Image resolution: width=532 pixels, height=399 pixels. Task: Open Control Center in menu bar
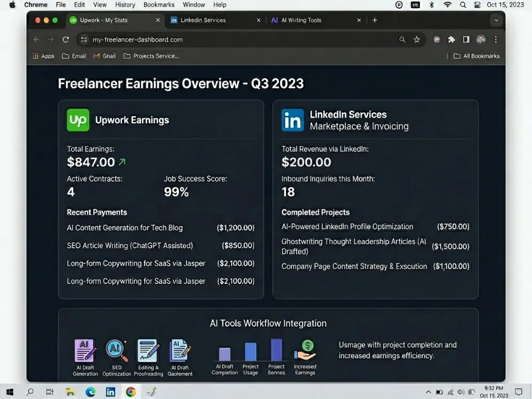[x=477, y=5]
